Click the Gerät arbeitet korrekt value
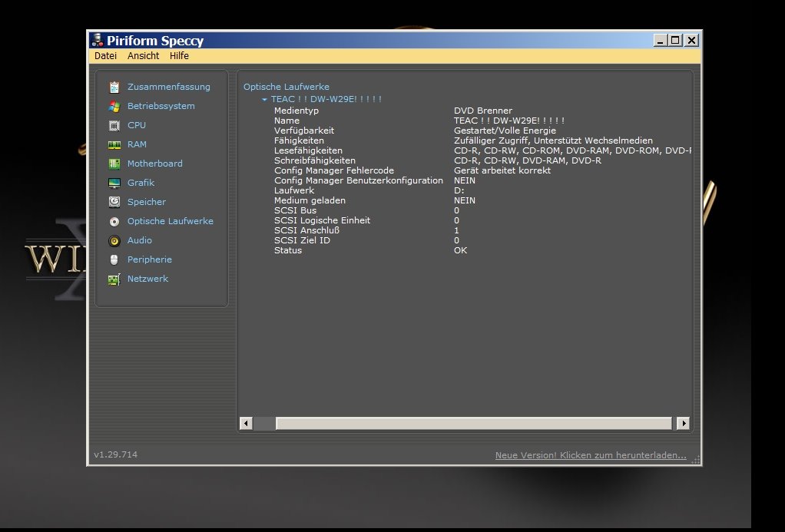 (x=502, y=170)
